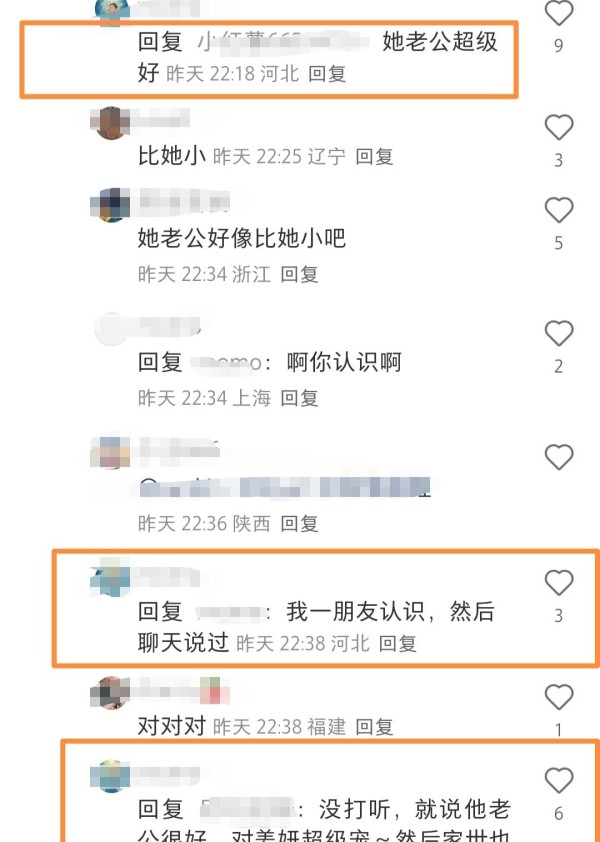Like the 我一朋友认识 reply comment
Screen dimensions: 600x842
[559, 583]
